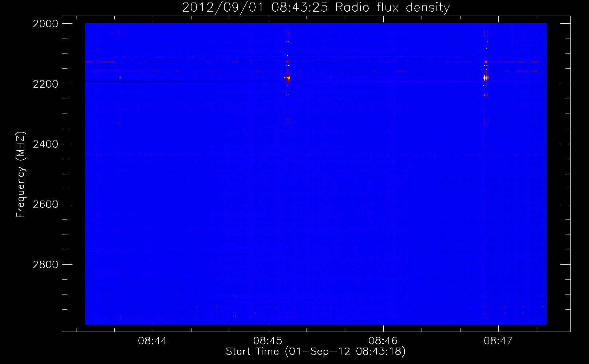Click the 08:47 time tick label
Image resolution: width=589 pixels, height=364 pixels.
tap(498, 341)
